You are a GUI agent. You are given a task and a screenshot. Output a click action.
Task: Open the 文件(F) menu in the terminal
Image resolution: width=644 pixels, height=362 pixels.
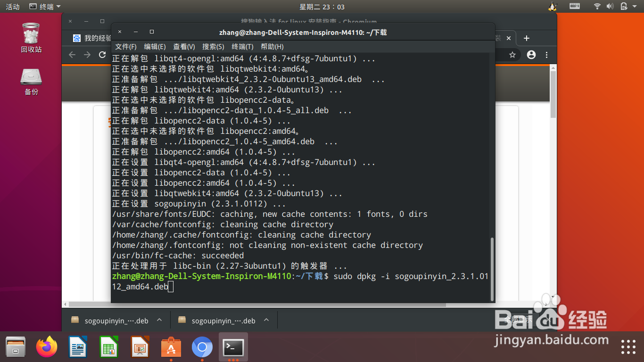click(x=125, y=47)
